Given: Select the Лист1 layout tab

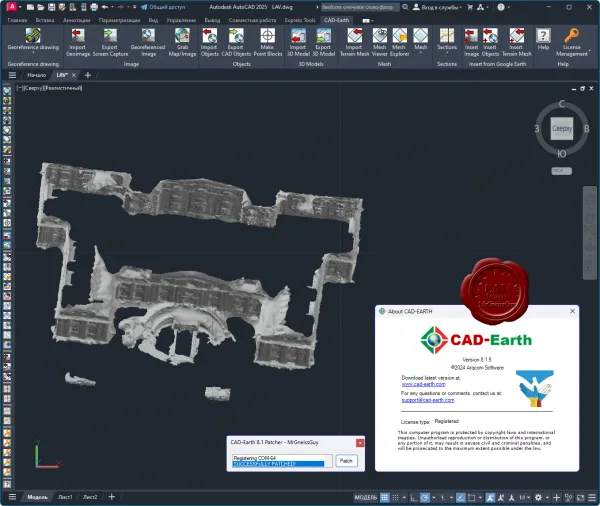Looking at the screenshot, I should coord(65,497).
